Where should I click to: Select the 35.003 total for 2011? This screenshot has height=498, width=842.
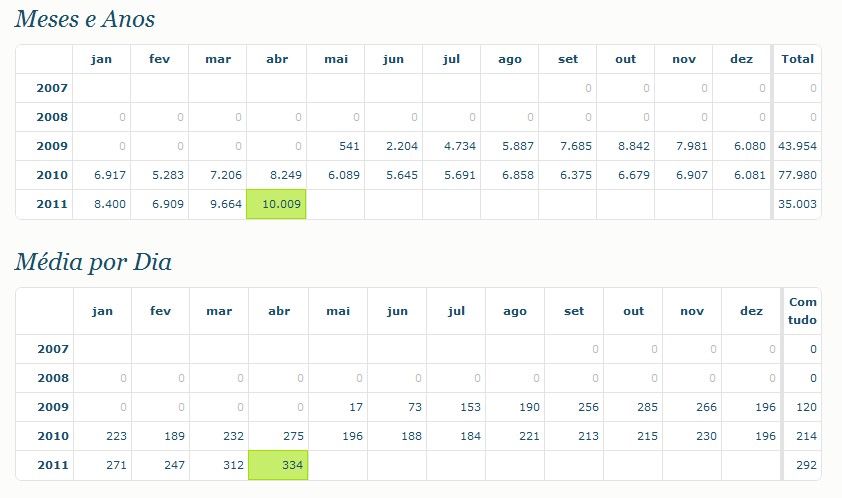(797, 205)
